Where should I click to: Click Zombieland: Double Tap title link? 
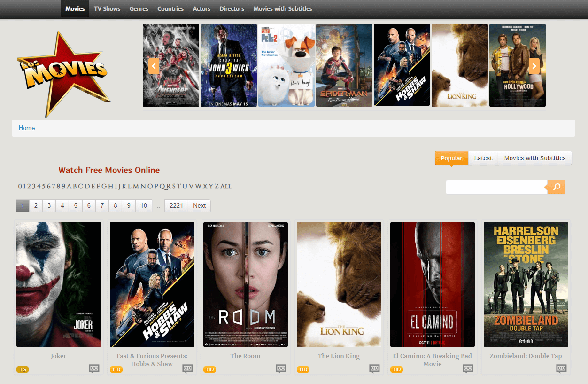[526, 356]
